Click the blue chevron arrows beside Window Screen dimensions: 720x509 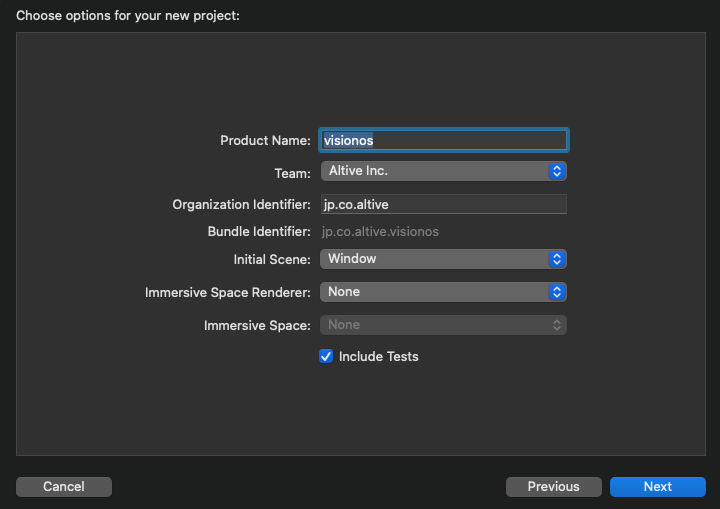557,259
